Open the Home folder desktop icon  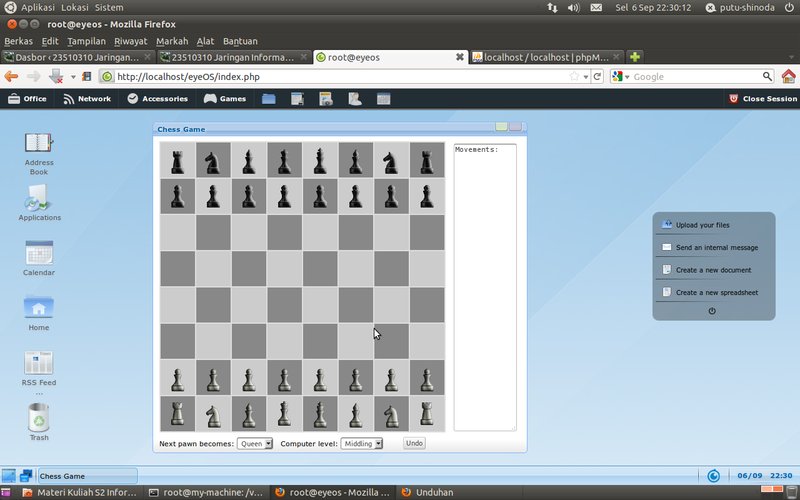pos(39,308)
